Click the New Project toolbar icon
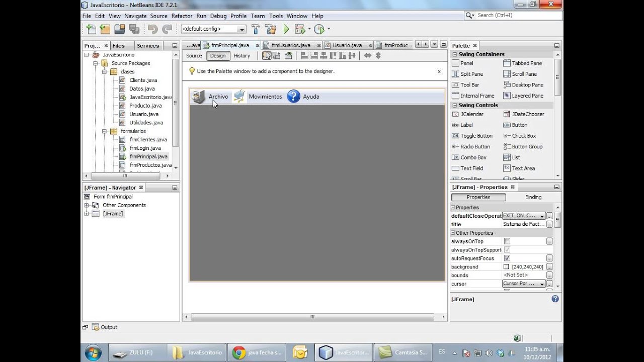The height and width of the screenshot is (362, 644). 105,29
